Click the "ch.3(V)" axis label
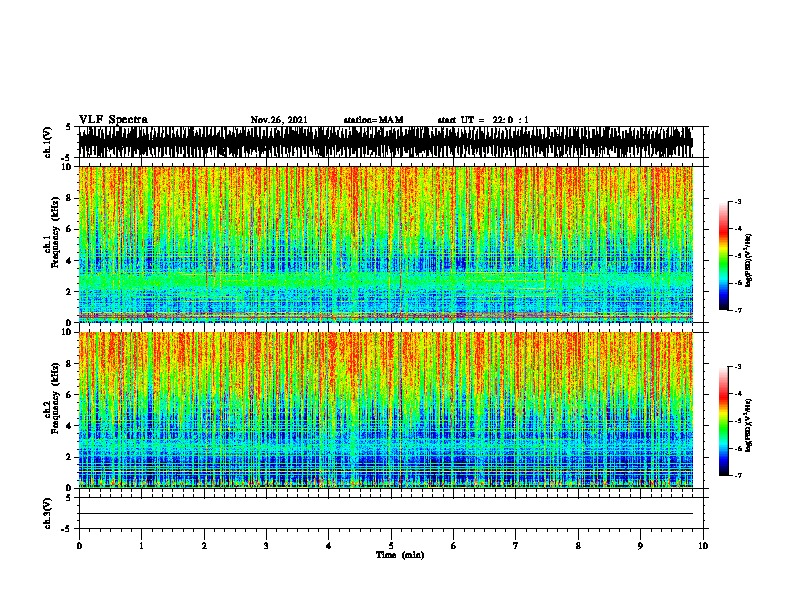The width and height of the screenshot is (792, 612). [48, 513]
